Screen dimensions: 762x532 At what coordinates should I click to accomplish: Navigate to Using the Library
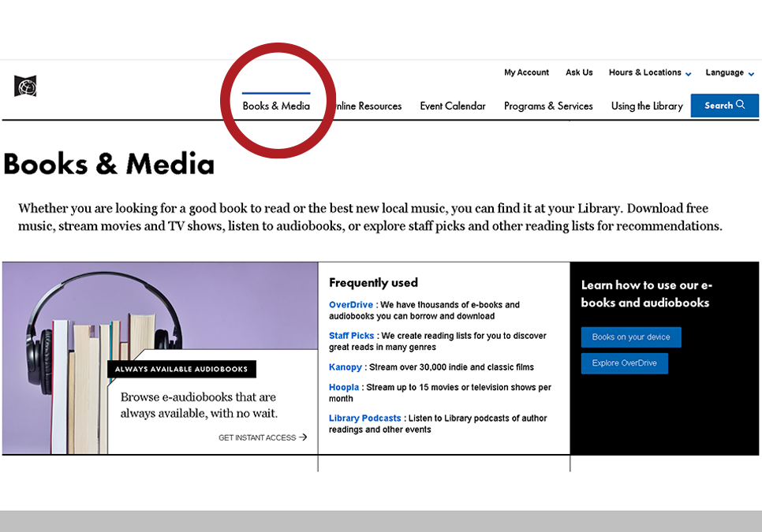tap(647, 106)
